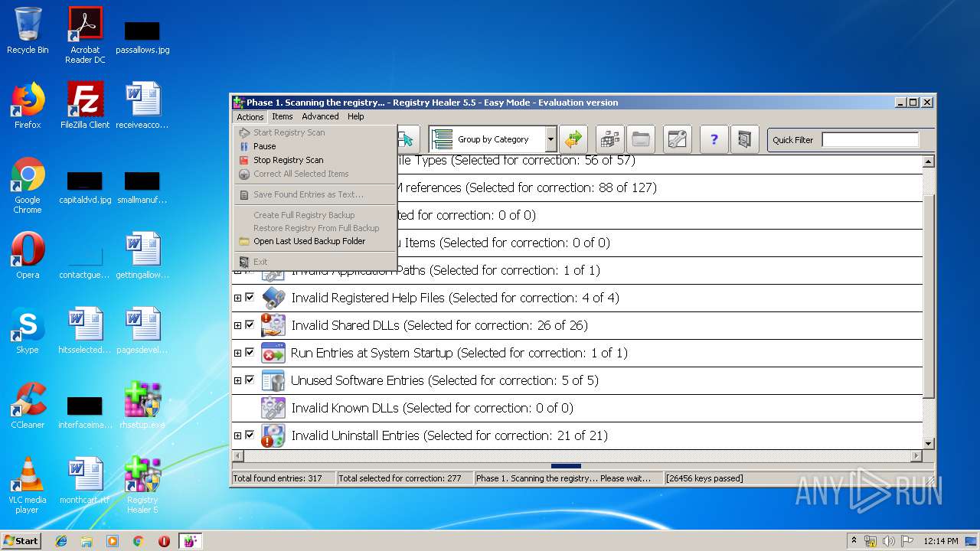980x551 pixels.
Task: Select the Unused Software Entries row text
Action: click(444, 380)
